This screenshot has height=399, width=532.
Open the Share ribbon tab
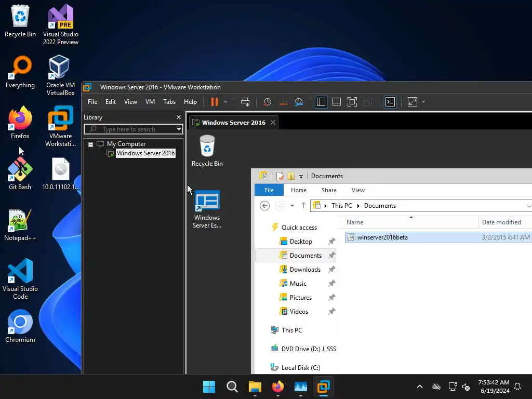329,190
